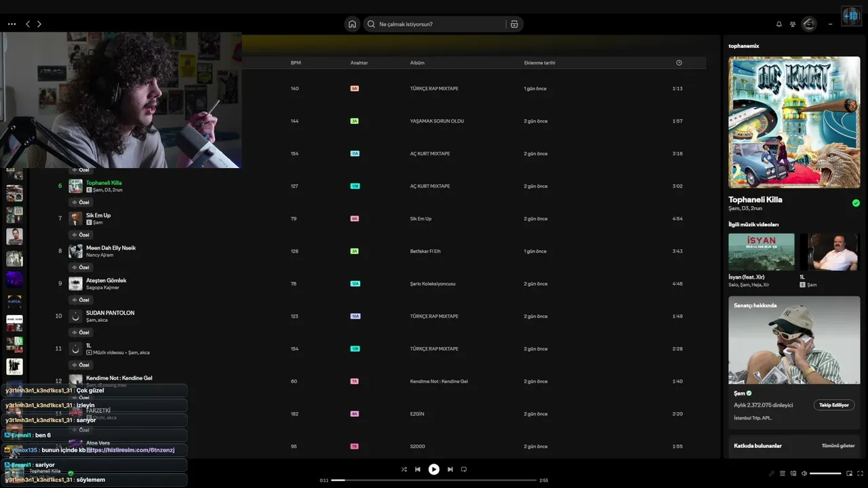Screen dimensions: 868x488
Task: Navigate back with the left arrow
Action: click(28, 24)
